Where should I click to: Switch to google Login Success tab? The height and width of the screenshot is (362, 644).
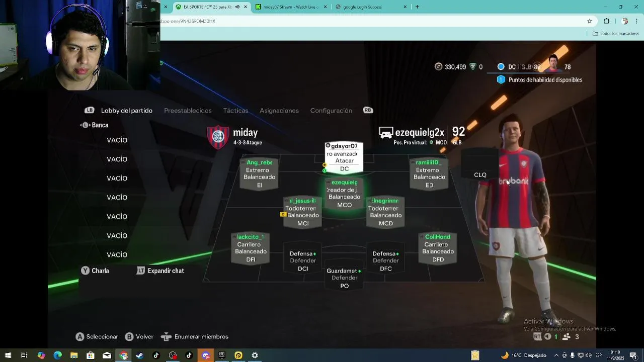[x=371, y=7]
